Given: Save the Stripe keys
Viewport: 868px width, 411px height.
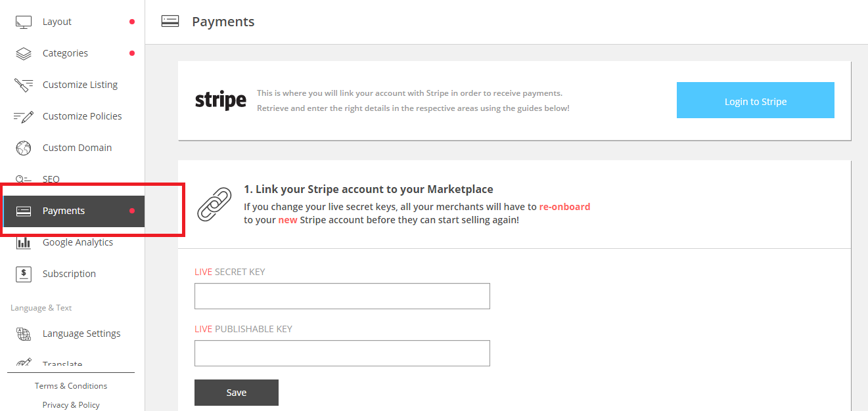Looking at the screenshot, I should [x=237, y=393].
